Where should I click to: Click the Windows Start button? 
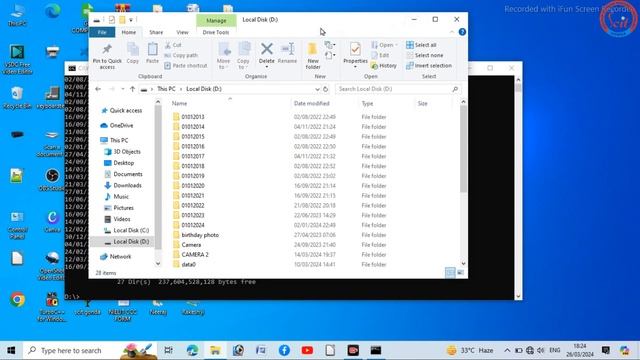click(x=11, y=350)
